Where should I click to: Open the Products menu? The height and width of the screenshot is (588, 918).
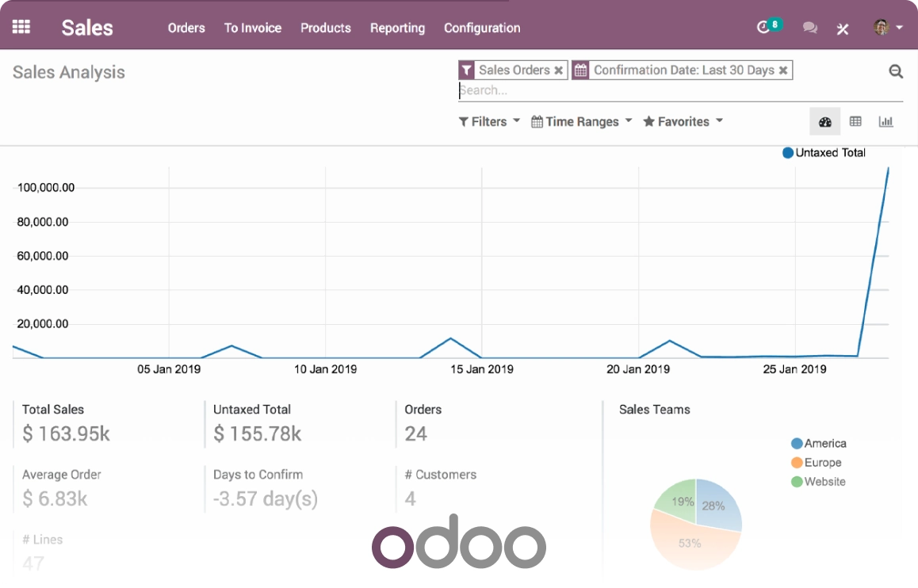[x=326, y=28]
